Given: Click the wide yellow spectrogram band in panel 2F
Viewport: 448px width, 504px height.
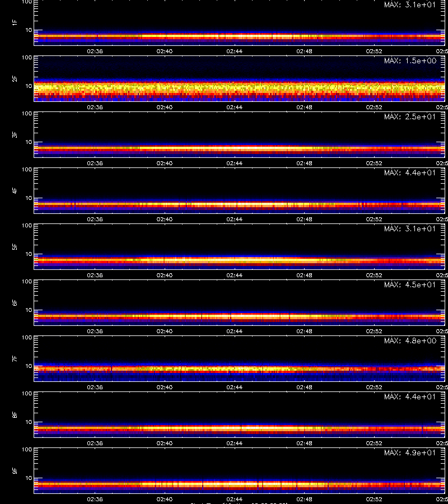Looking at the screenshot, I should [239, 87].
